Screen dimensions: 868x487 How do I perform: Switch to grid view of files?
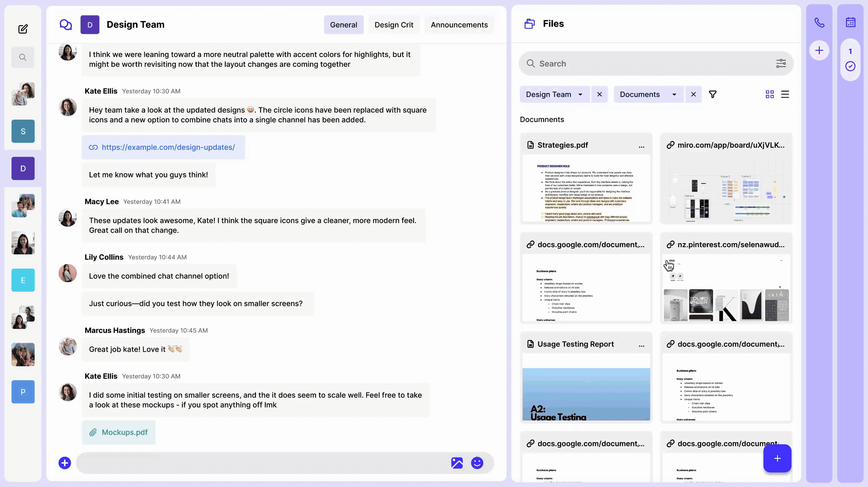770,94
